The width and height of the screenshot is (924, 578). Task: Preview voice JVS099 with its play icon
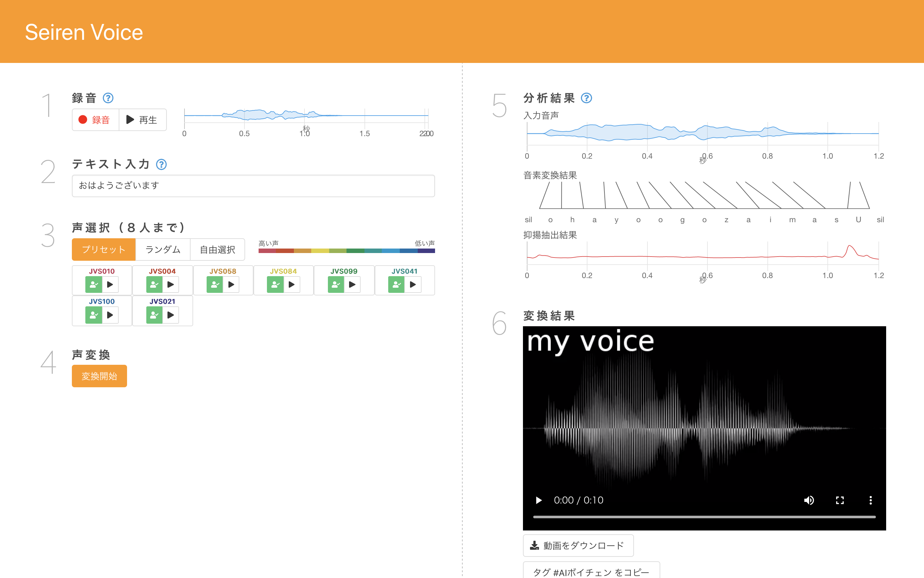pyautogui.click(x=352, y=285)
